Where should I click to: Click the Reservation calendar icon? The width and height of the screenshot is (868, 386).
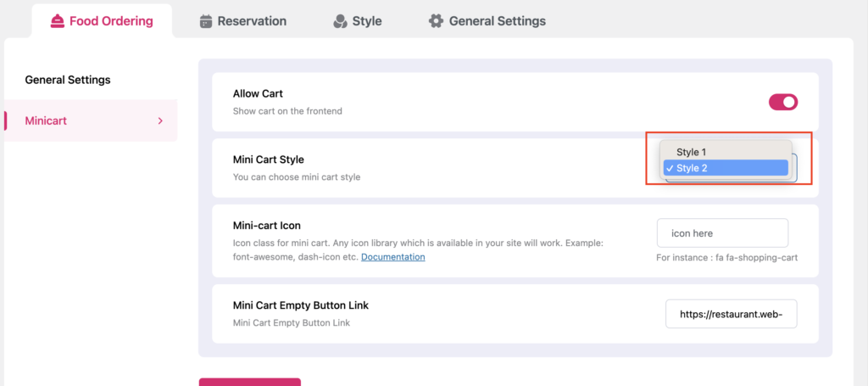206,20
